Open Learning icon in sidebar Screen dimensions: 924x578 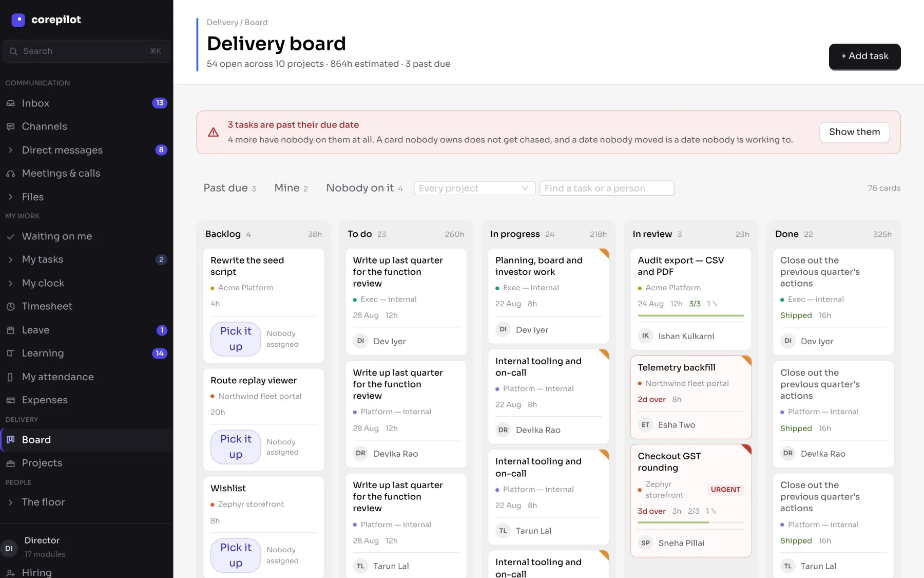pyautogui.click(x=10, y=353)
